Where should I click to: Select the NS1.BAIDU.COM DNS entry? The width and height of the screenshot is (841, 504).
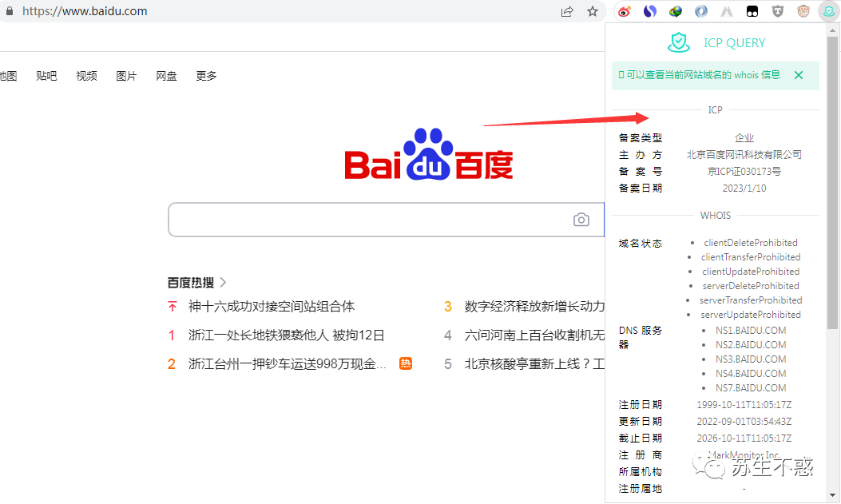[x=751, y=331]
